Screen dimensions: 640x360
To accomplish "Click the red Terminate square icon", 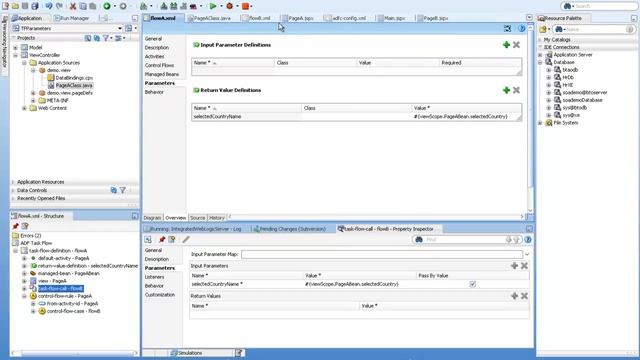I will click(x=245, y=6).
